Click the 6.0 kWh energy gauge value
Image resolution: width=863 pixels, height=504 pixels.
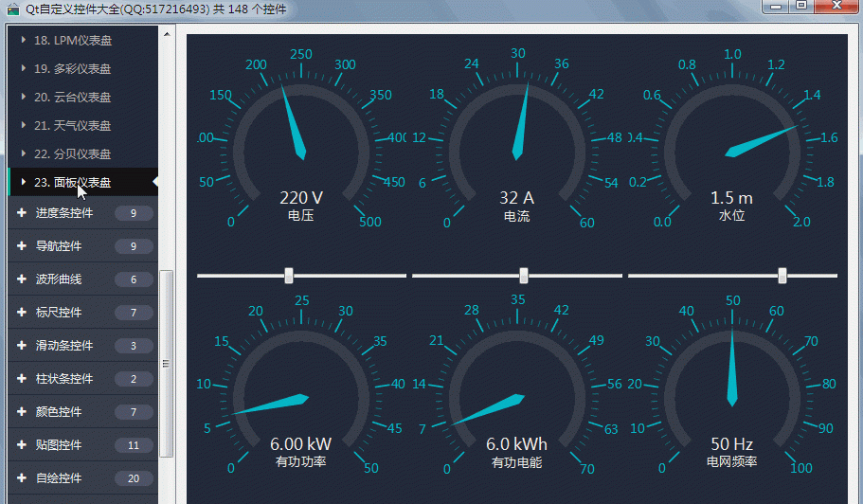(517, 444)
